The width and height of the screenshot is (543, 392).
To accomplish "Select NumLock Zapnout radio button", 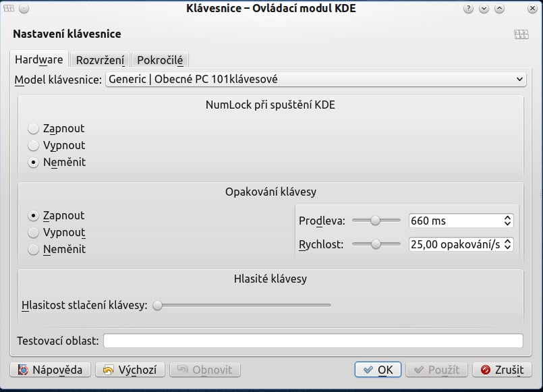I will pyautogui.click(x=56, y=128).
